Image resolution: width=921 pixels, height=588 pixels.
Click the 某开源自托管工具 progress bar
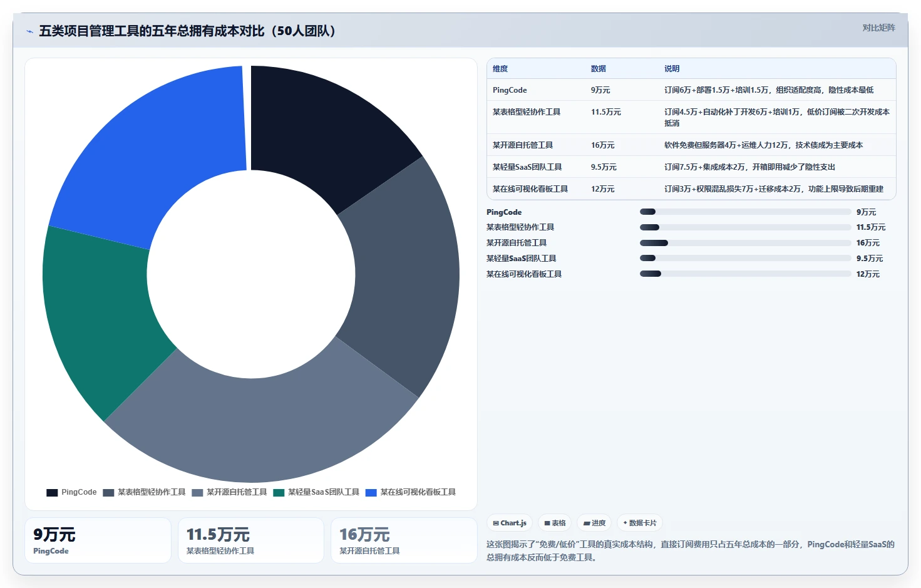point(745,243)
